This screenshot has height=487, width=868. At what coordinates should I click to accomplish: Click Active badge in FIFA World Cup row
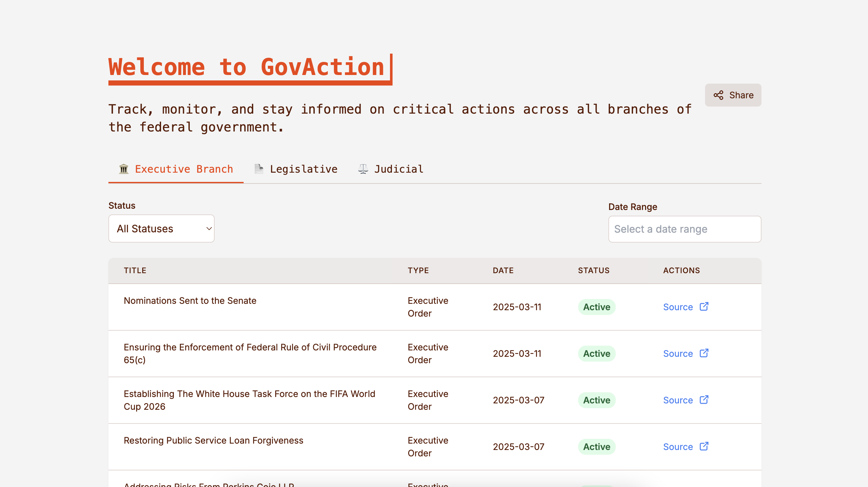[x=596, y=400]
